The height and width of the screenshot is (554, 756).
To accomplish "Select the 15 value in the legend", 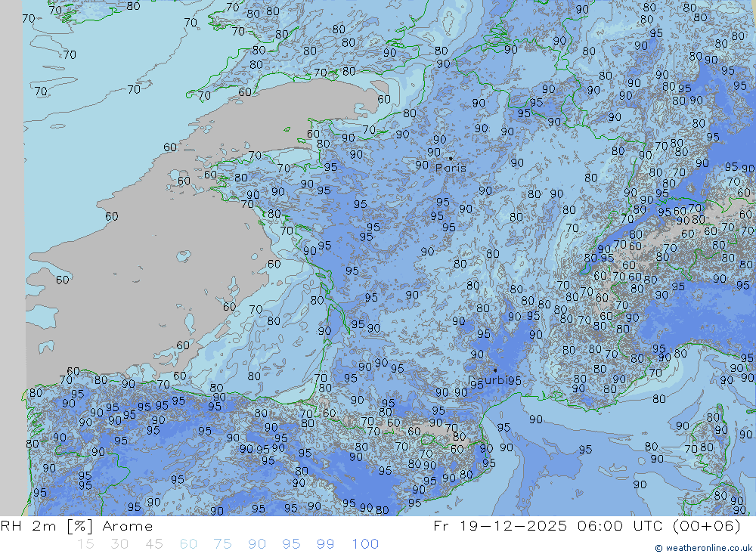I will (85, 544).
